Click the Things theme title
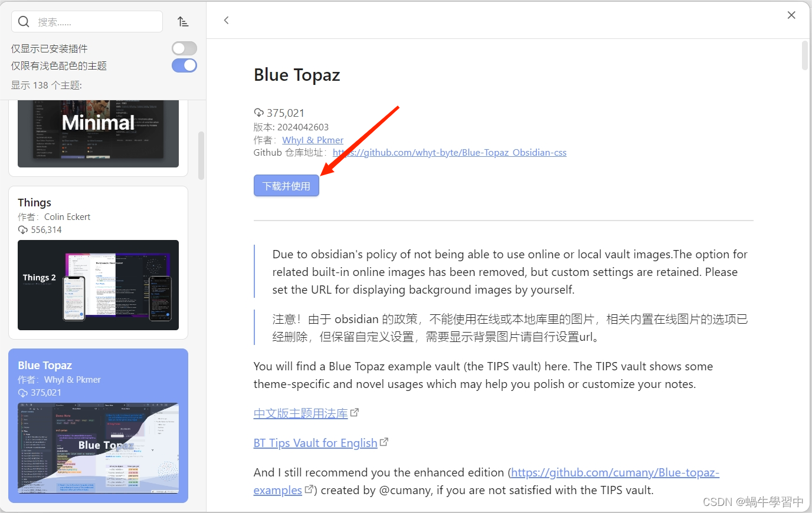This screenshot has height=513, width=812. 34,202
